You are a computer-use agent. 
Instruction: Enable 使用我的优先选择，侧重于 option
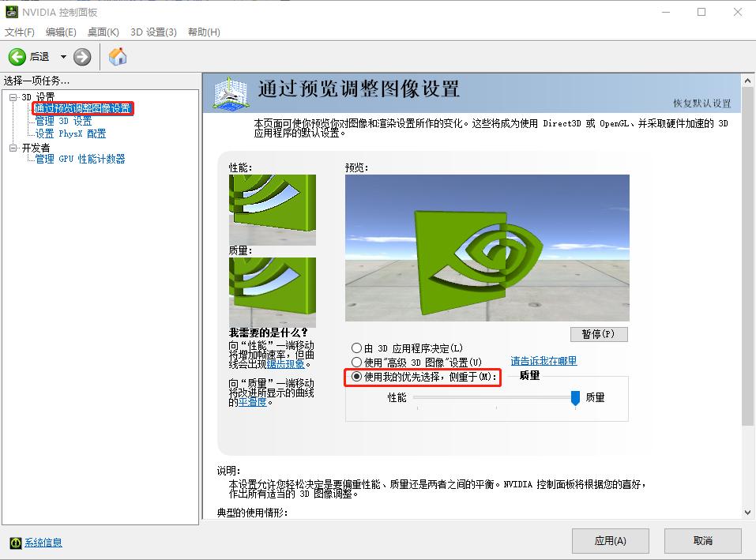coord(356,378)
